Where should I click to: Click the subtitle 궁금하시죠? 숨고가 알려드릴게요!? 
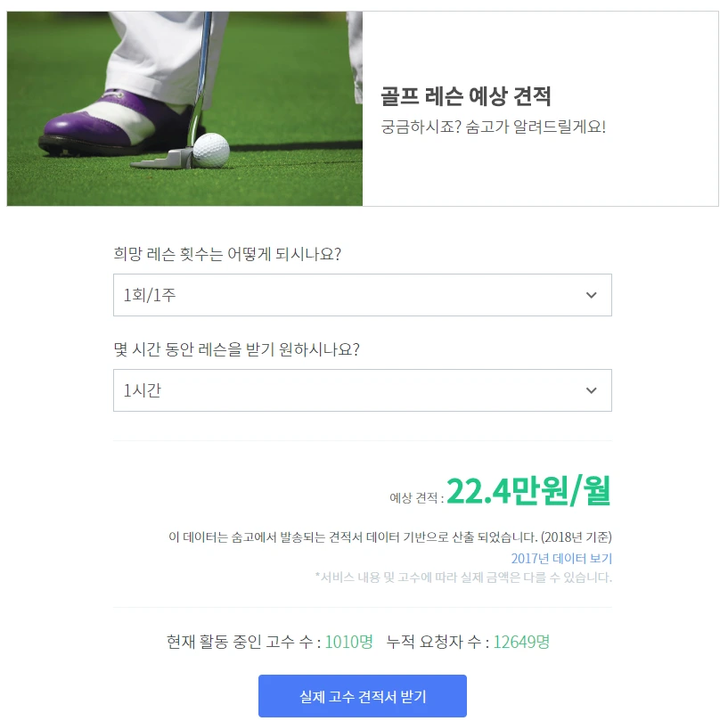493,127
